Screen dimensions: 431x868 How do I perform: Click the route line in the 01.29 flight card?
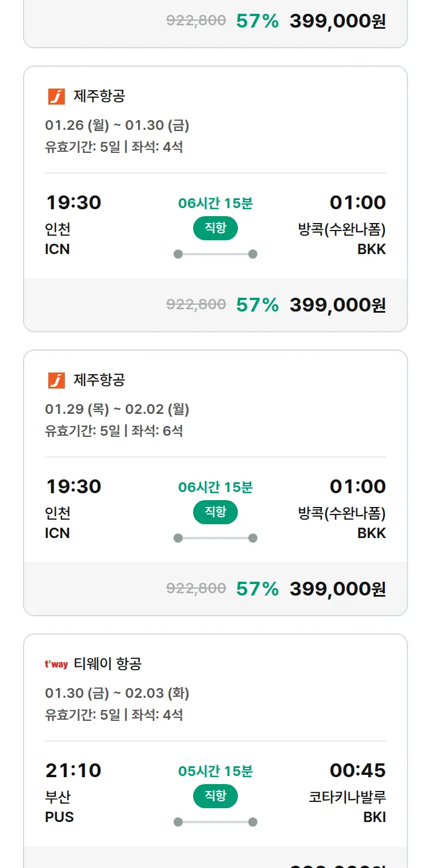215,538
